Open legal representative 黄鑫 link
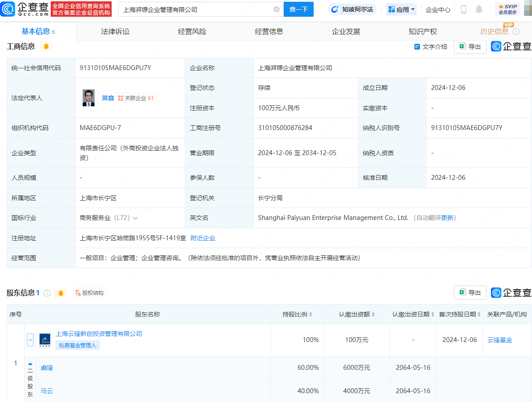 tap(108, 98)
